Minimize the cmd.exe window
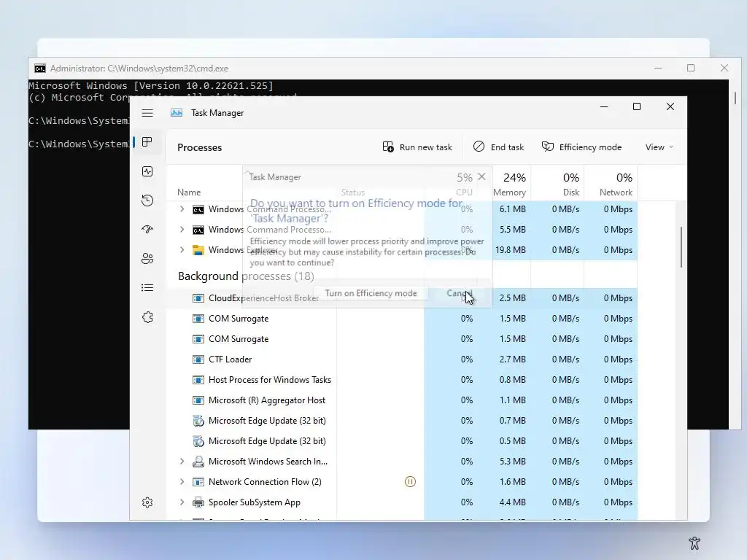This screenshot has width=747, height=560. point(658,68)
